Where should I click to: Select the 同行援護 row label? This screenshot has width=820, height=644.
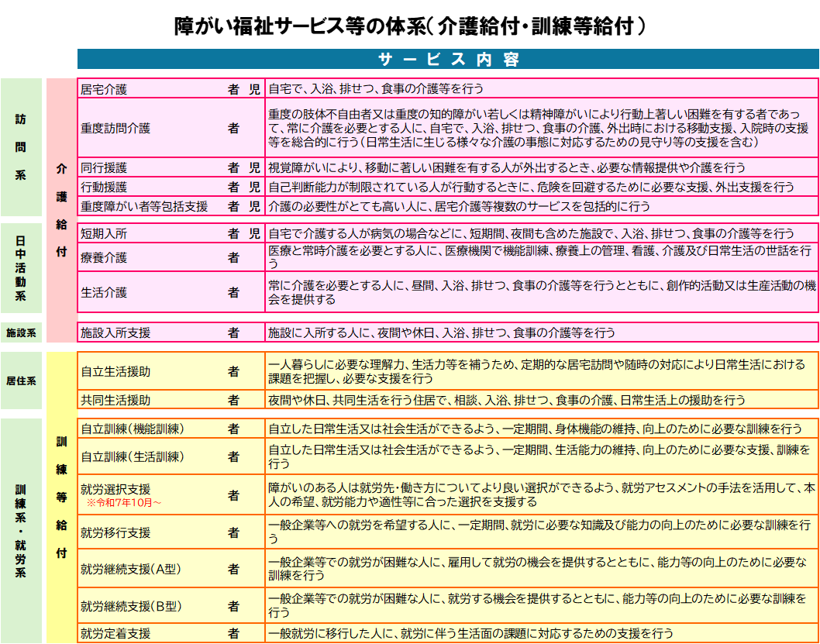(x=104, y=167)
